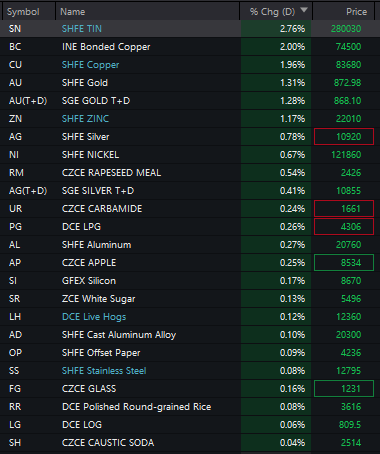This screenshot has height=454, width=380.
Task: Click the highlighted price 10920
Action: point(344,137)
